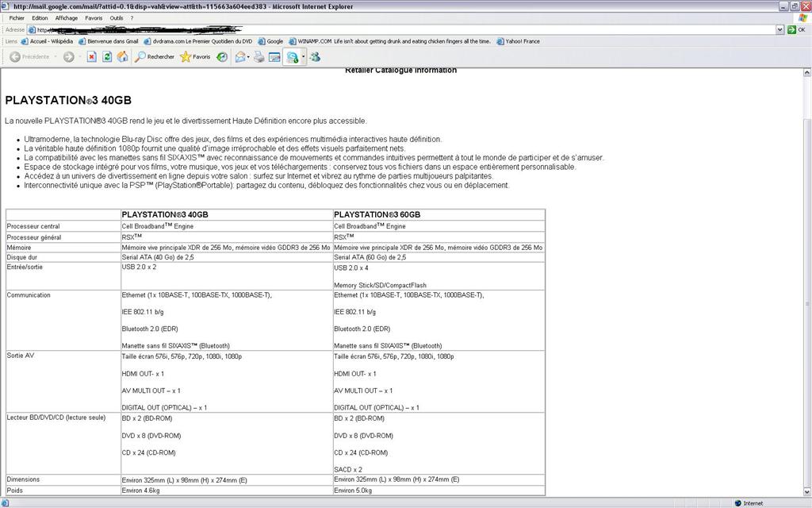The width and height of the screenshot is (812, 508).
Task: Click the Mail envelope toolbar icon
Action: point(239,57)
